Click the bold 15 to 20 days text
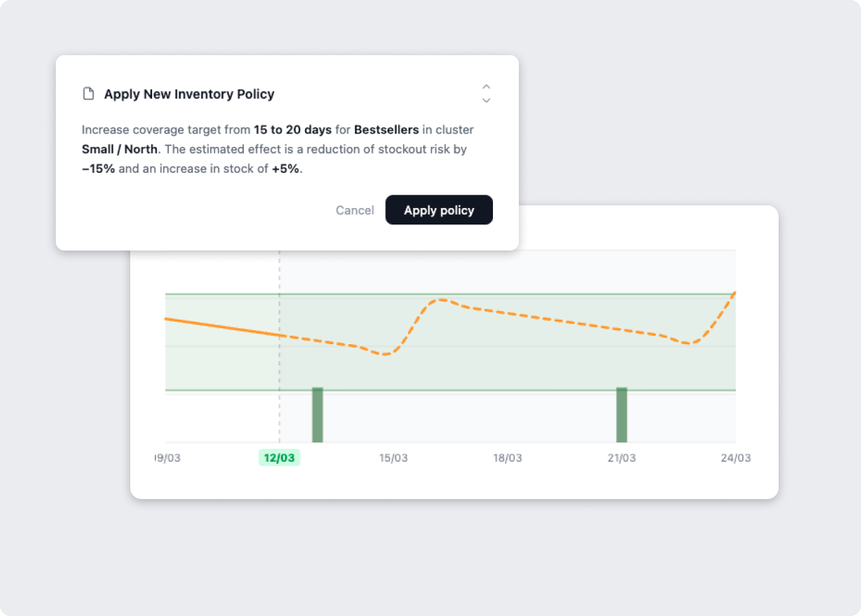The width and height of the screenshot is (861, 616). (x=292, y=130)
